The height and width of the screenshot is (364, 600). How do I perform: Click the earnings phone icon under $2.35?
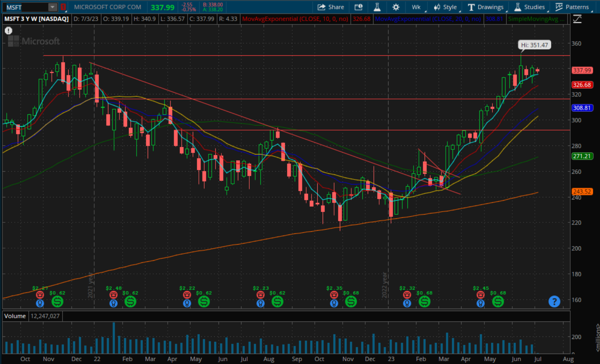pyautogui.click(x=334, y=295)
